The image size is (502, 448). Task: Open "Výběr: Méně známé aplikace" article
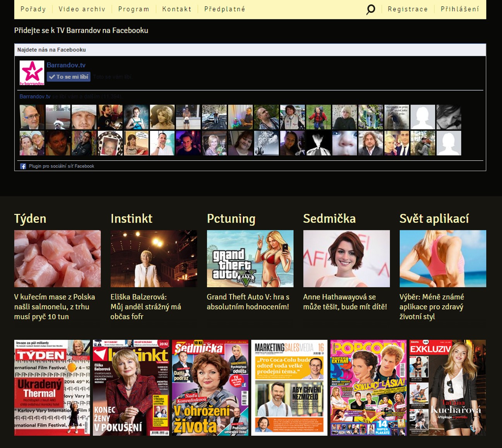pyautogui.click(x=432, y=307)
